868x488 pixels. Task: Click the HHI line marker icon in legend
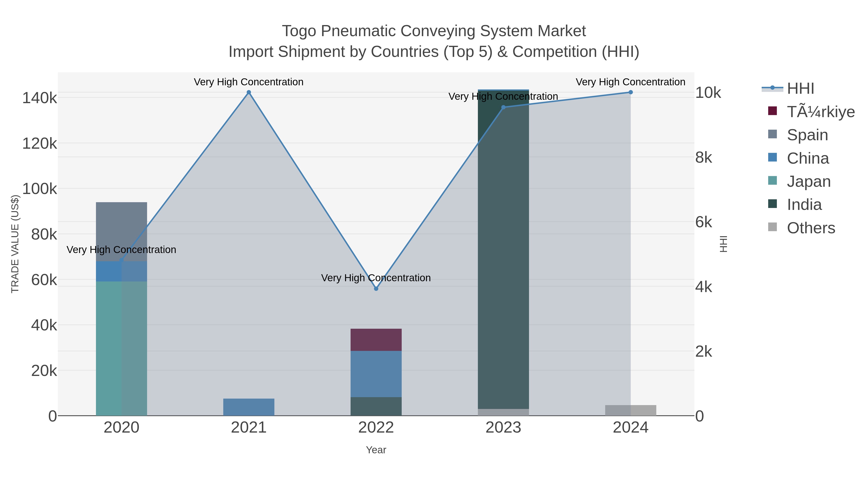coord(772,88)
